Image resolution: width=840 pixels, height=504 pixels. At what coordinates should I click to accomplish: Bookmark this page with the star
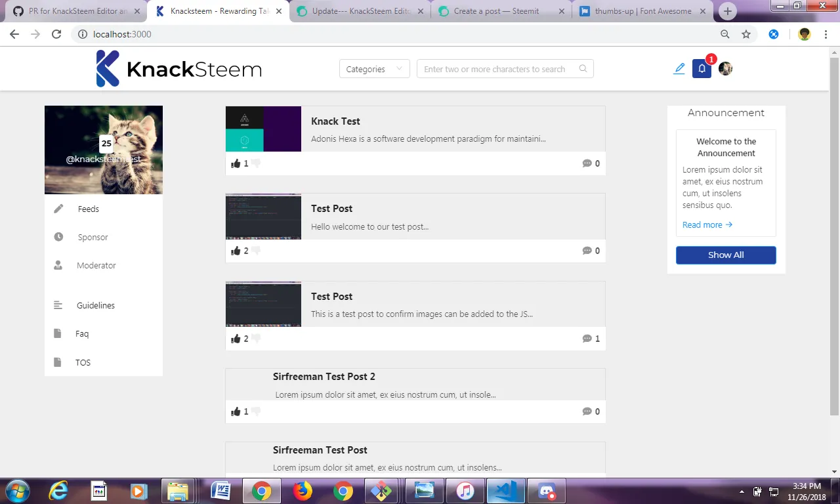(x=746, y=34)
